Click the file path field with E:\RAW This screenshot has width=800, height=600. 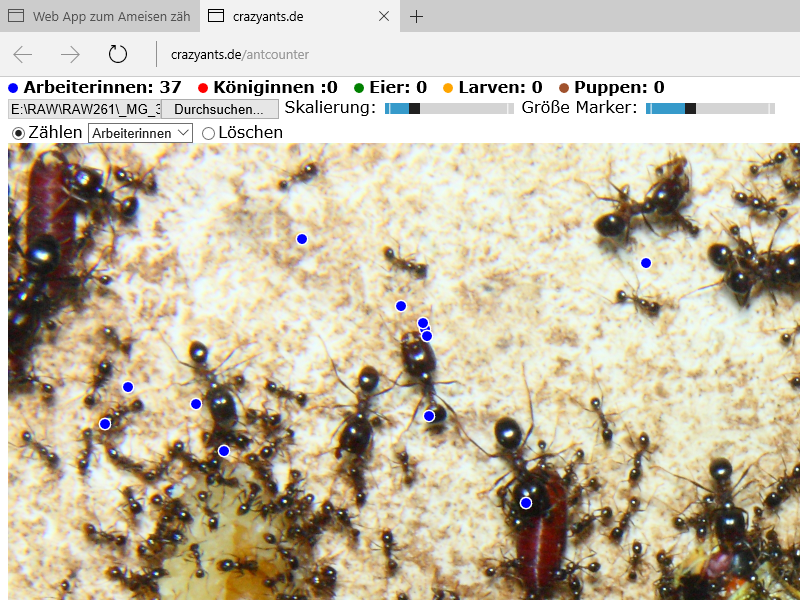click(84, 108)
